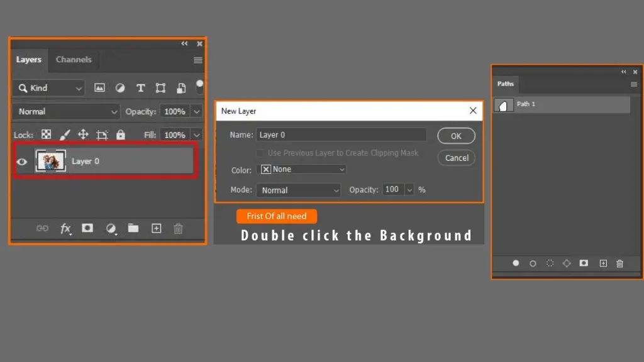This screenshot has height=362, width=644.
Task: Add a layer mask in Layers panel
Action: pyautogui.click(x=87, y=228)
